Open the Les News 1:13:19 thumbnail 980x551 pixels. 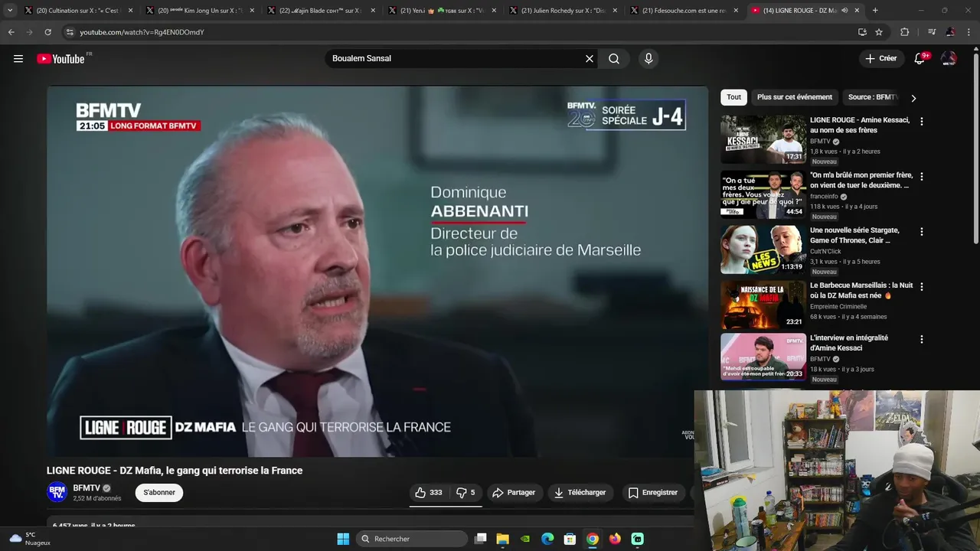tap(763, 249)
